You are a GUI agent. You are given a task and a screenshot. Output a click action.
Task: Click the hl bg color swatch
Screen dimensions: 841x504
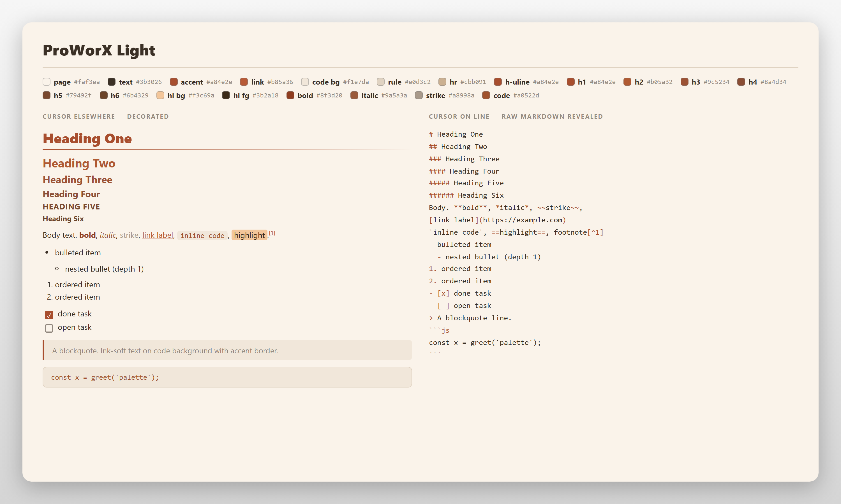[160, 95]
